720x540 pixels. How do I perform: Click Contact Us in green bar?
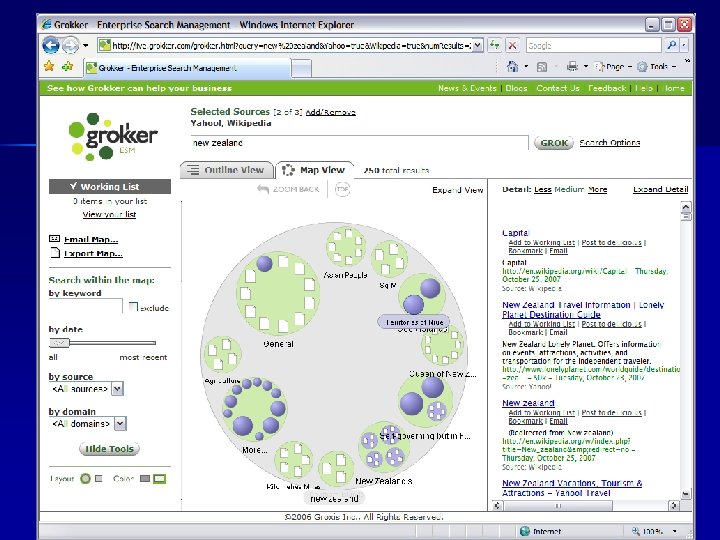point(558,88)
